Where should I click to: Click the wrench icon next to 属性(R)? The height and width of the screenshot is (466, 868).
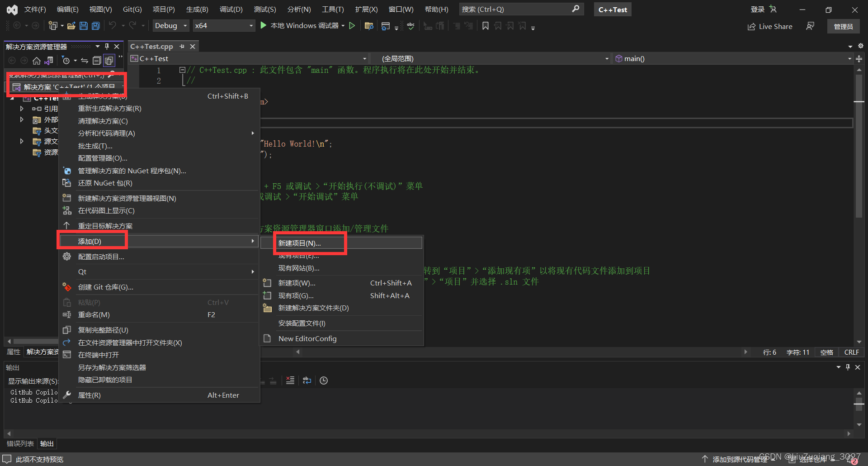click(x=67, y=395)
